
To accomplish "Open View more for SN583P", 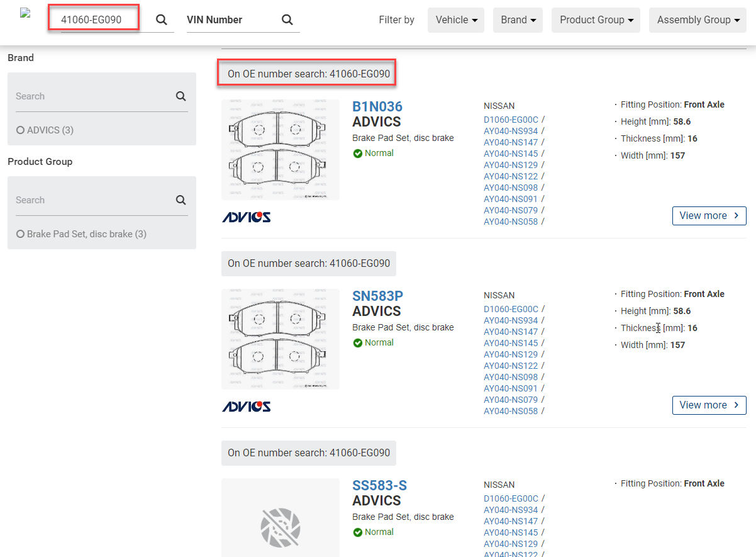I will tap(709, 405).
